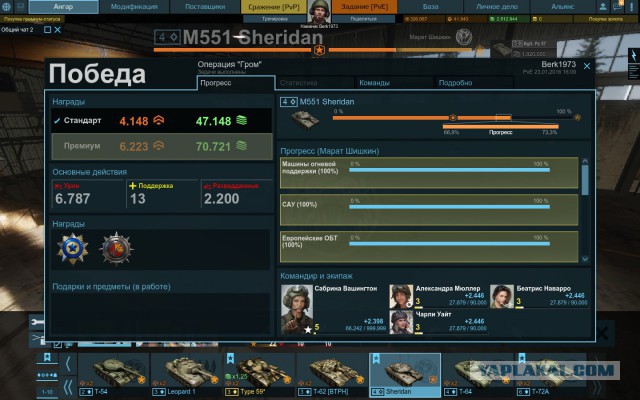Select the T-62 [ВТРН] tank card
Viewport: 640px width, 400px height.
pyautogui.click(x=332, y=375)
